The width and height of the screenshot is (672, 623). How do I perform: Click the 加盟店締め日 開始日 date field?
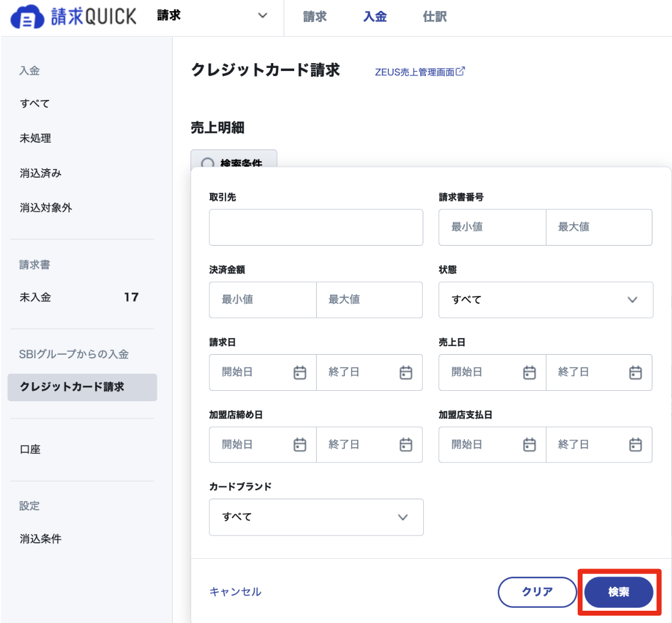pos(263,444)
